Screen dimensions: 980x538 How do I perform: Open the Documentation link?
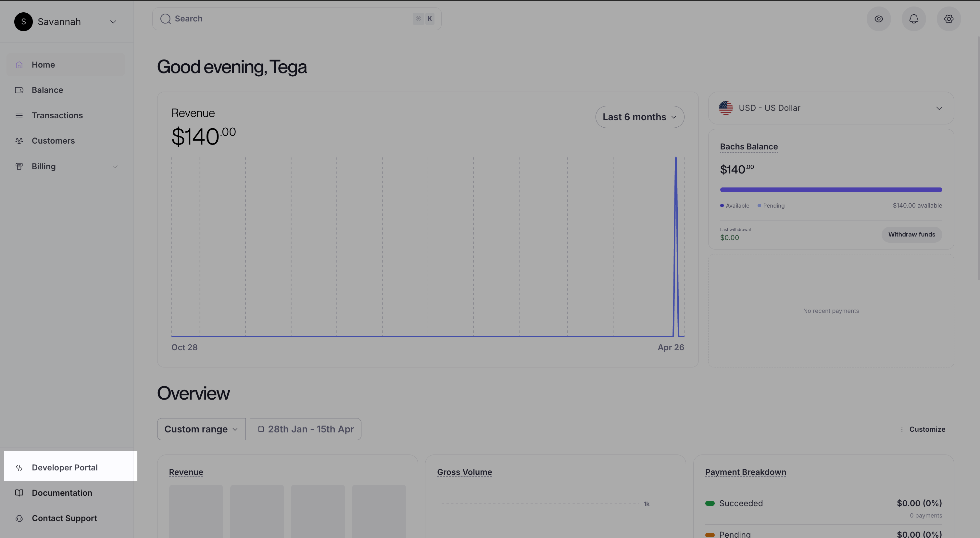pos(66,493)
